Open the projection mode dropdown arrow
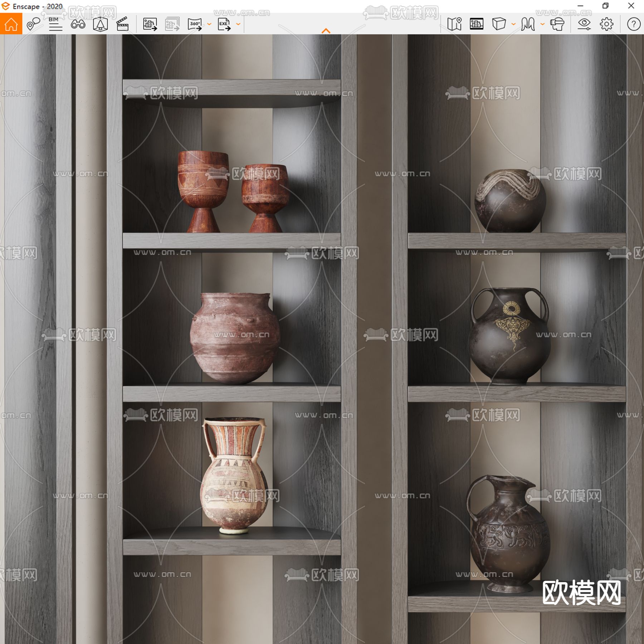Viewport: 644px width, 644px height. coord(513,24)
